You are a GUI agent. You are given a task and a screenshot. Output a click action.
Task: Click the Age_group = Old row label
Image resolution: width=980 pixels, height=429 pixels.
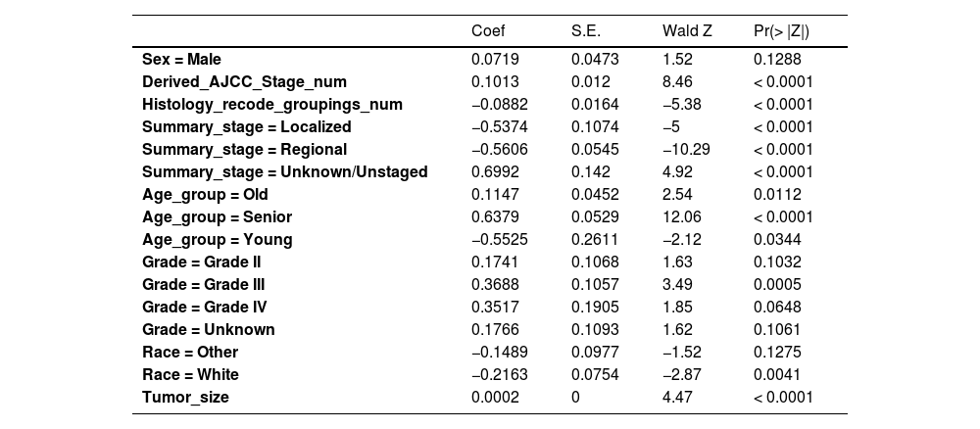tap(205, 195)
